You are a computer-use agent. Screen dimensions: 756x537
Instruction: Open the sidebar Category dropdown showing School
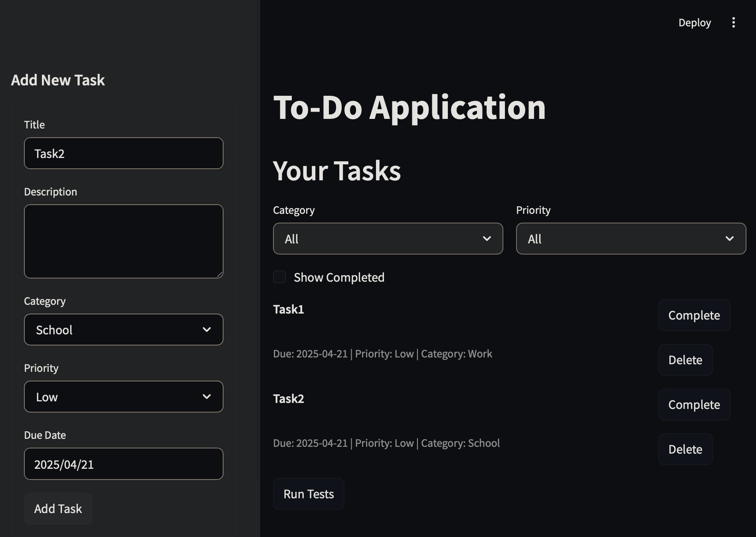[124, 330]
